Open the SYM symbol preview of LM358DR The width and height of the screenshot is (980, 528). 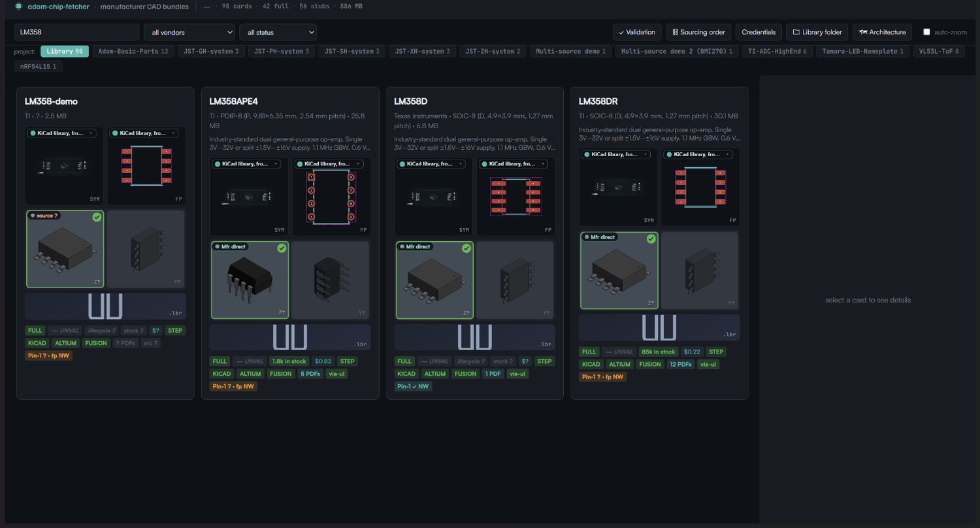pyautogui.click(x=619, y=188)
